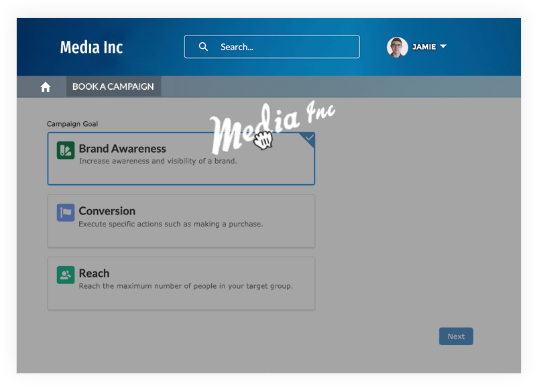Choose the Conversion campaign goal
The image size is (539, 392).
coord(181,221)
